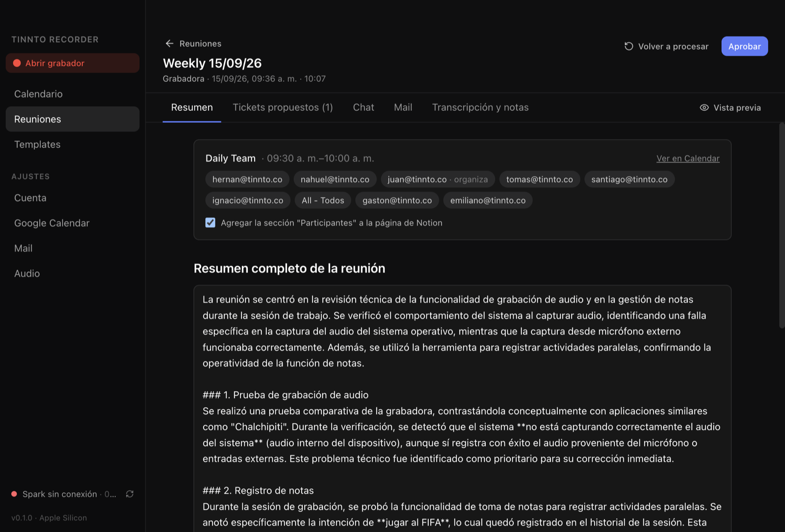Click the gaston@tinnto.co participant chip
This screenshot has width=785, height=532.
[x=397, y=200]
